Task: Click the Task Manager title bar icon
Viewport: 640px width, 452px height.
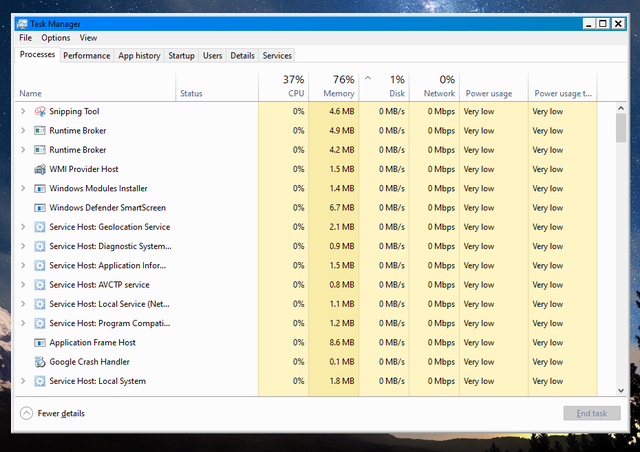Action: (22, 24)
